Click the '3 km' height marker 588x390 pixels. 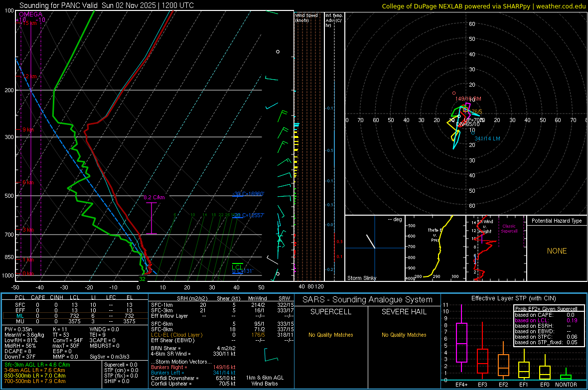coord(28,230)
